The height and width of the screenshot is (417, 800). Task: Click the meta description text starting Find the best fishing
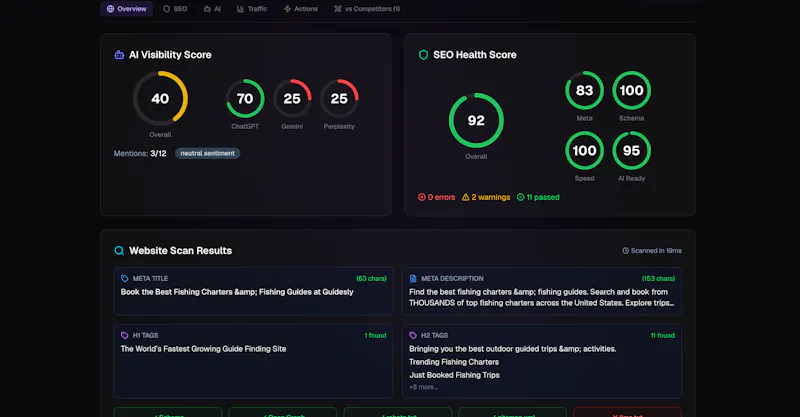(x=541, y=298)
